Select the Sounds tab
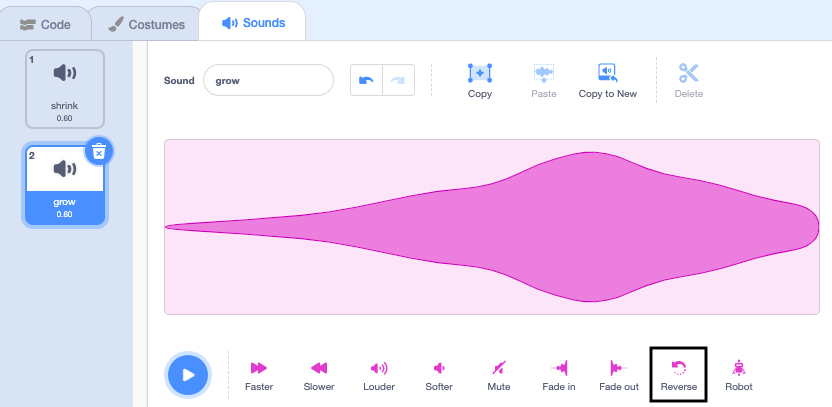Screen dimensions: 832x407 pos(253,22)
